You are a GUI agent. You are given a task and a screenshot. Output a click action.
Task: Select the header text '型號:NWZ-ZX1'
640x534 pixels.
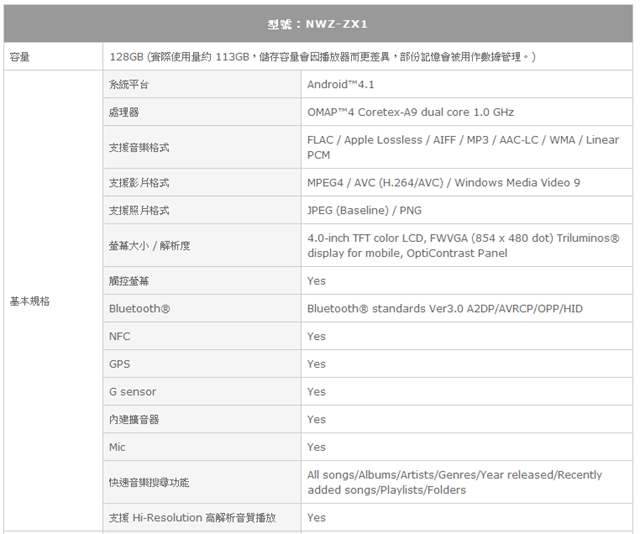[x=318, y=24]
